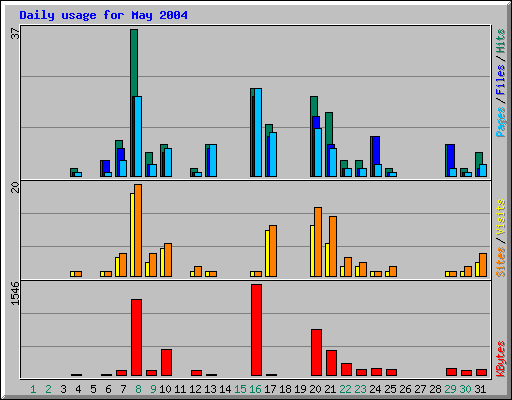Click day label 4 on the axis
This screenshot has width=512, height=400.
coord(78,389)
